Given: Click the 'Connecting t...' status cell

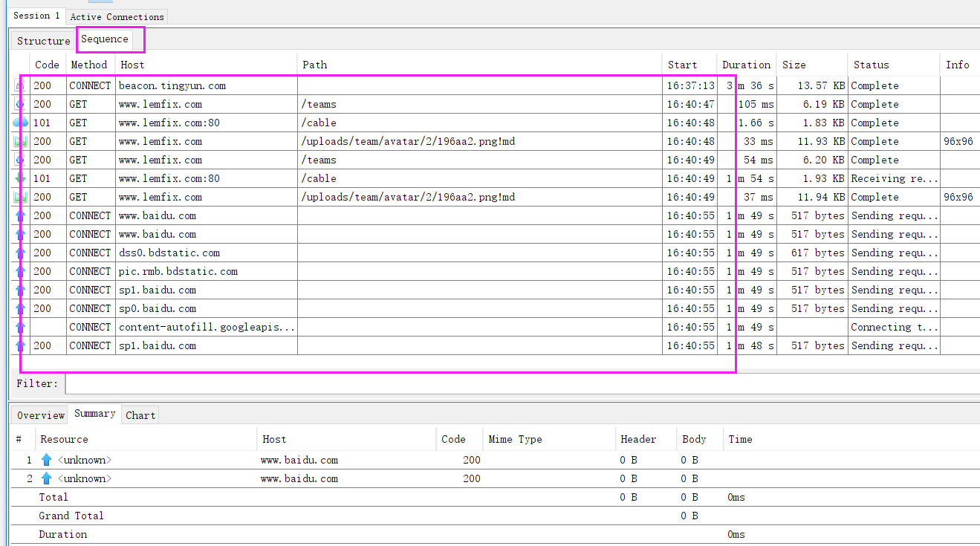Looking at the screenshot, I should click(x=894, y=327).
